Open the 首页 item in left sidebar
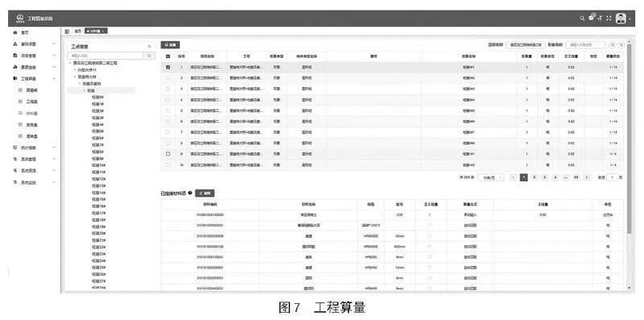This screenshot has width=644, height=320. click(26, 32)
